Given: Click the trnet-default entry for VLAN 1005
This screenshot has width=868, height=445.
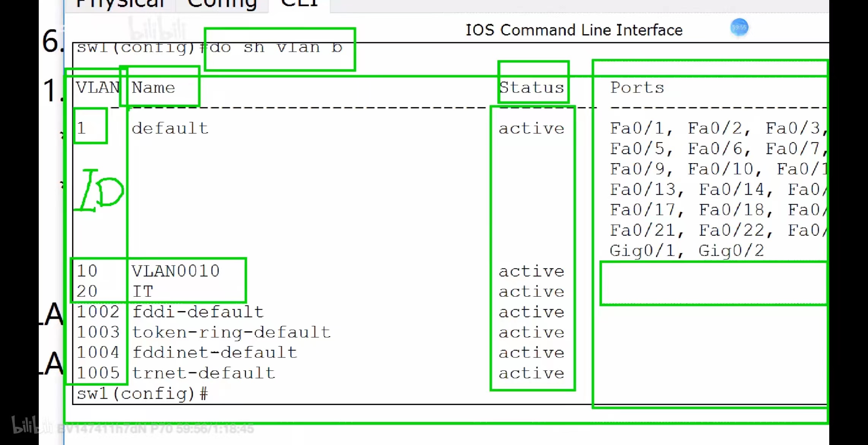Looking at the screenshot, I should pos(204,373).
